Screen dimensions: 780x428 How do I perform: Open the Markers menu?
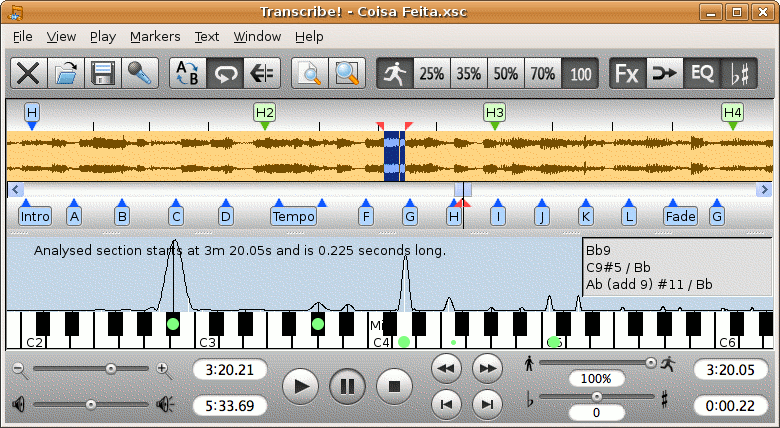[155, 36]
